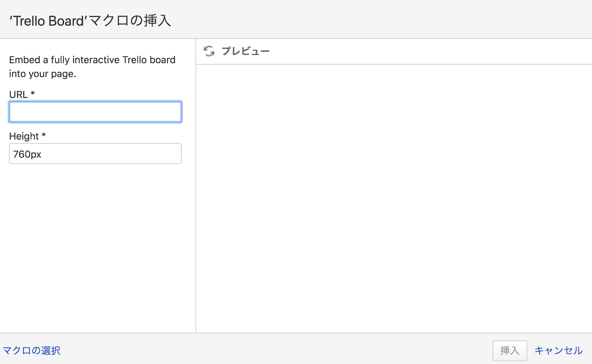592x364 pixels.
Task: Click the 挿入 (Insert) button
Action: 509,350
